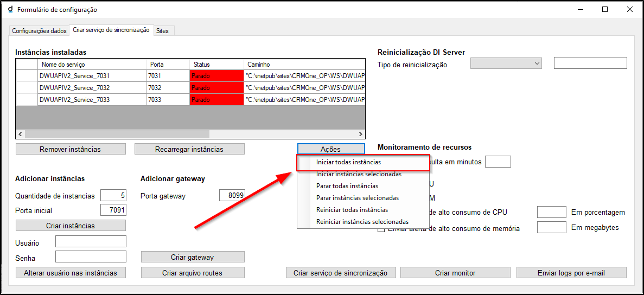Select row header of DWUAPIV2_Service_7031
Viewport: 644px width, 295px height.
point(27,76)
